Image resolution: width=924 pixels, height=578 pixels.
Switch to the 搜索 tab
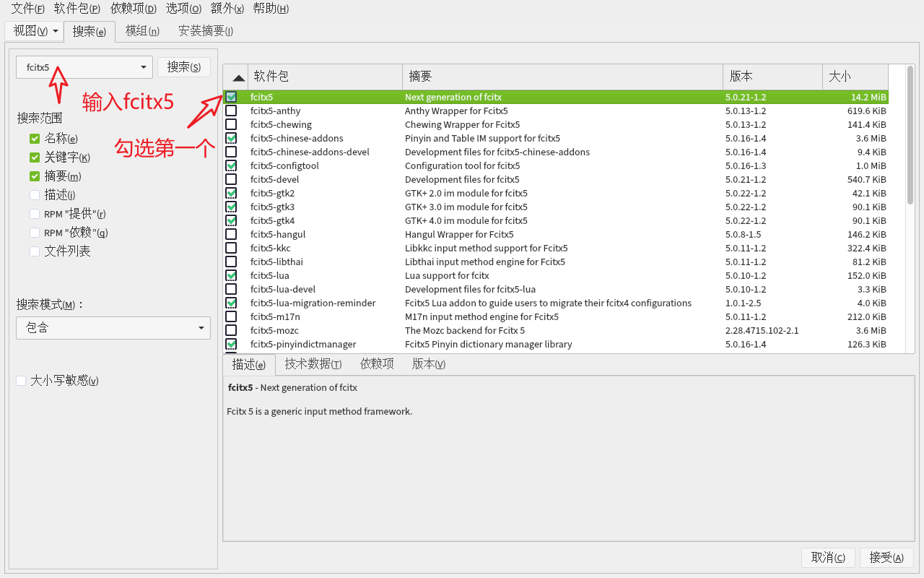pos(90,32)
